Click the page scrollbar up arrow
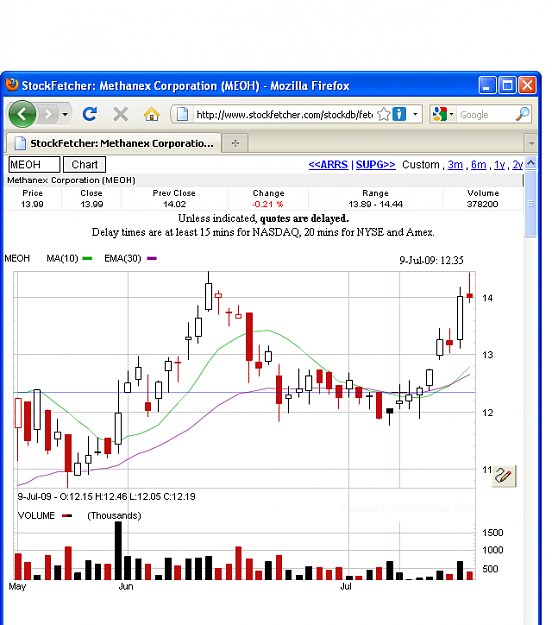 530,163
